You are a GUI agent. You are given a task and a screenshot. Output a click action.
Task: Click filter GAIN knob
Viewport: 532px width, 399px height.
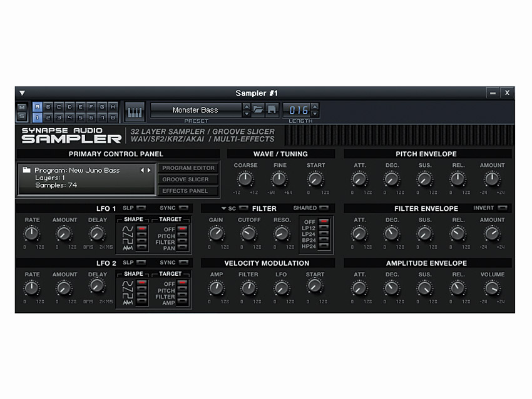[x=216, y=233]
